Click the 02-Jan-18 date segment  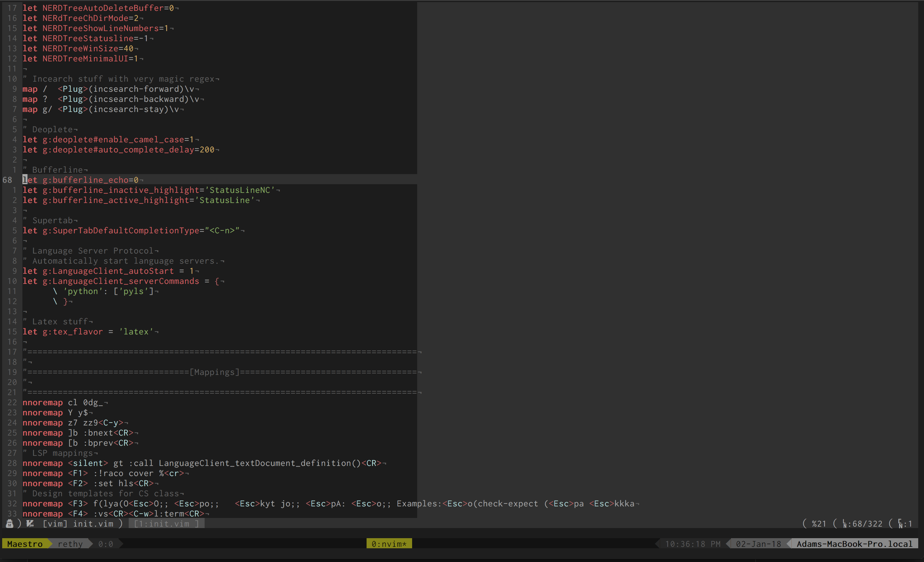(x=758, y=544)
